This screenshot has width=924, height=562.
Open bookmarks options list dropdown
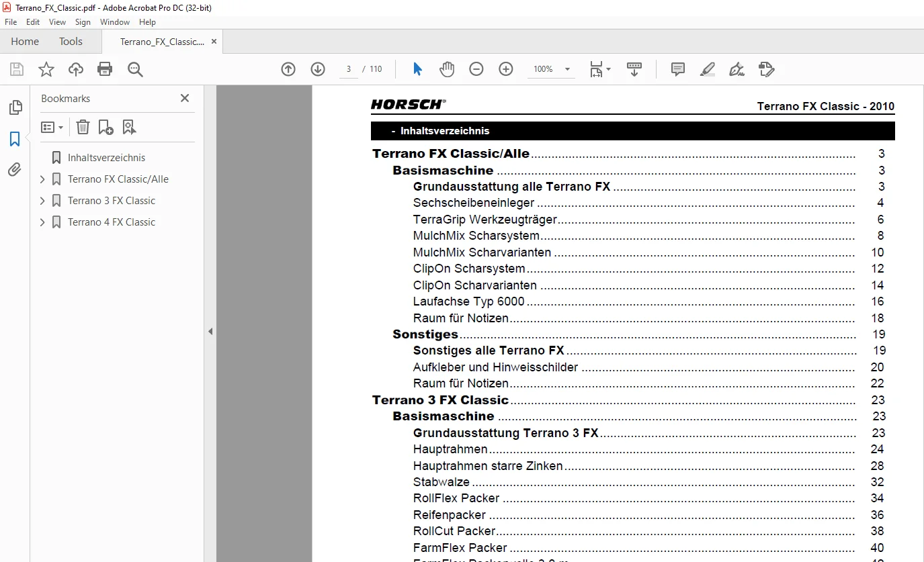point(52,127)
